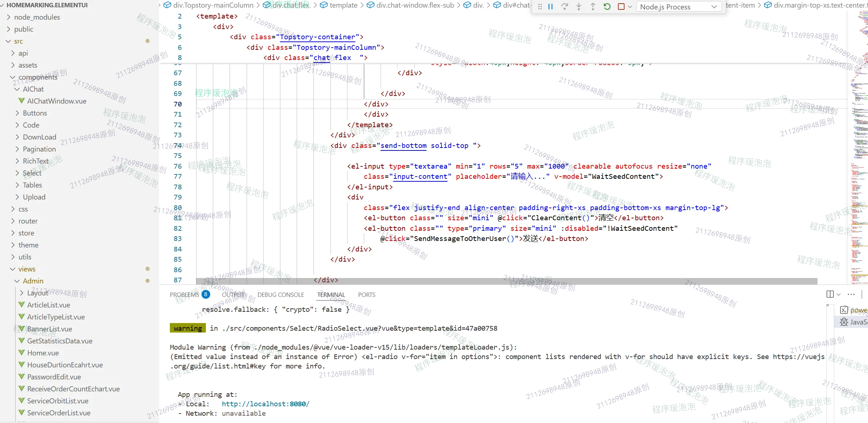This screenshot has height=423, width=868.
Task: Select the JavaScript debug terminal entry
Action: tap(855, 322)
